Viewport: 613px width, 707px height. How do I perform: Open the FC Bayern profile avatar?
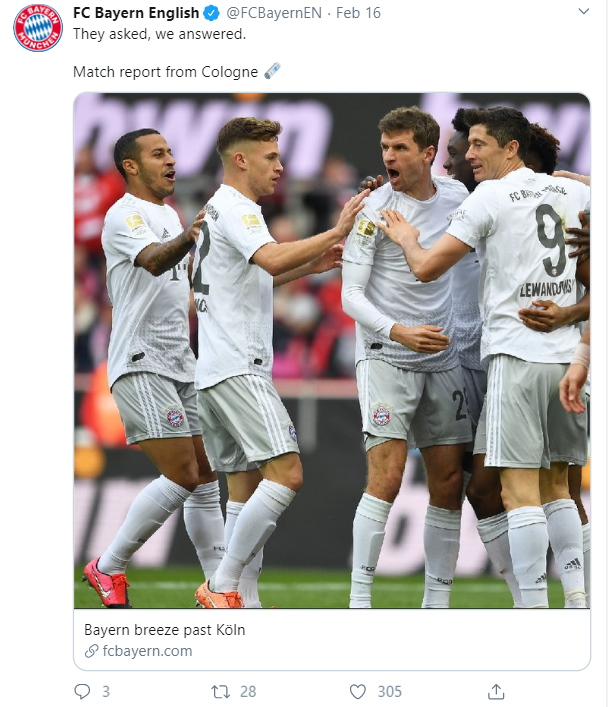38,27
